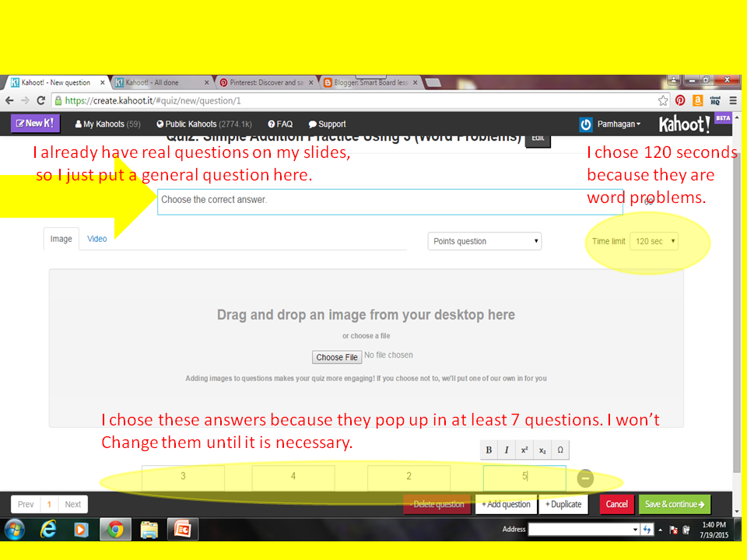Click the New K! button
The height and width of the screenshot is (560, 747).
pyautogui.click(x=35, y=124)
